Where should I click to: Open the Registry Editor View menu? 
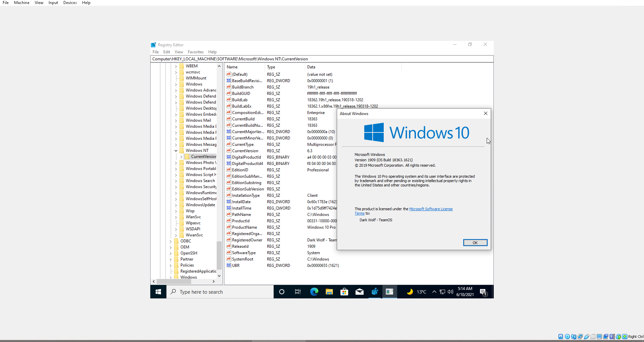tap(179, 52)
